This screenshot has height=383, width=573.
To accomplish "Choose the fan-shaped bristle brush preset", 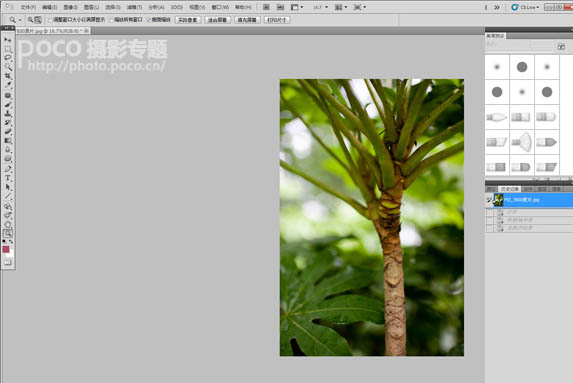I will (522, 142).
